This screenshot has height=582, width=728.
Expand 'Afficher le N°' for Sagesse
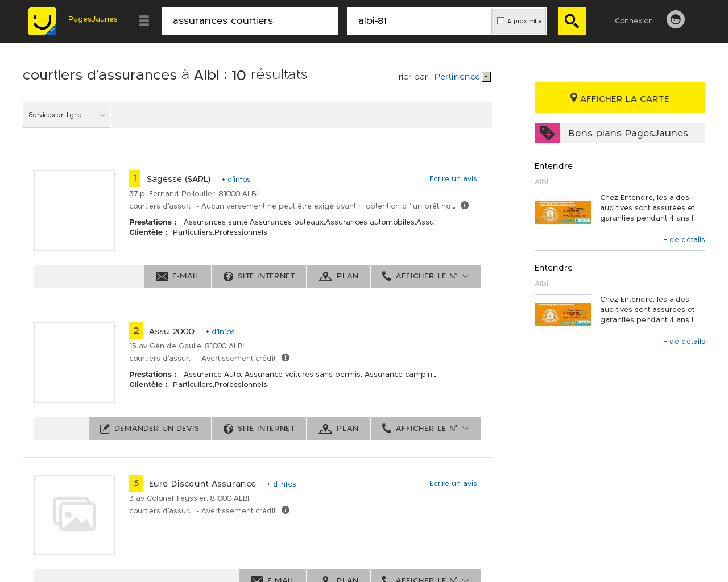pos(425,276)
